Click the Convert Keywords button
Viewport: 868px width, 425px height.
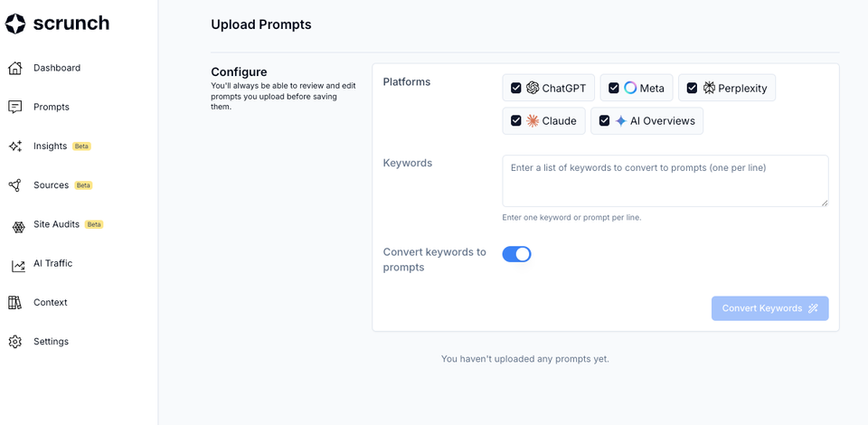770,308
